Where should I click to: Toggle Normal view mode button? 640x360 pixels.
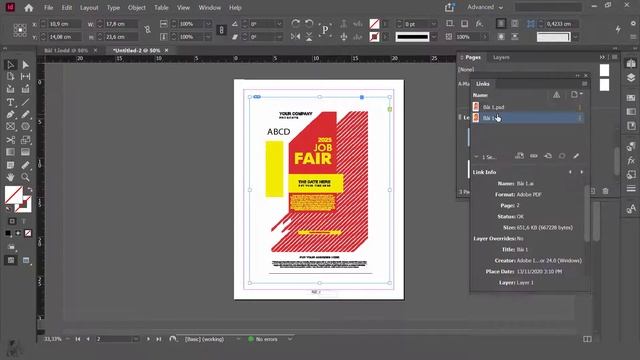[11, 260]
